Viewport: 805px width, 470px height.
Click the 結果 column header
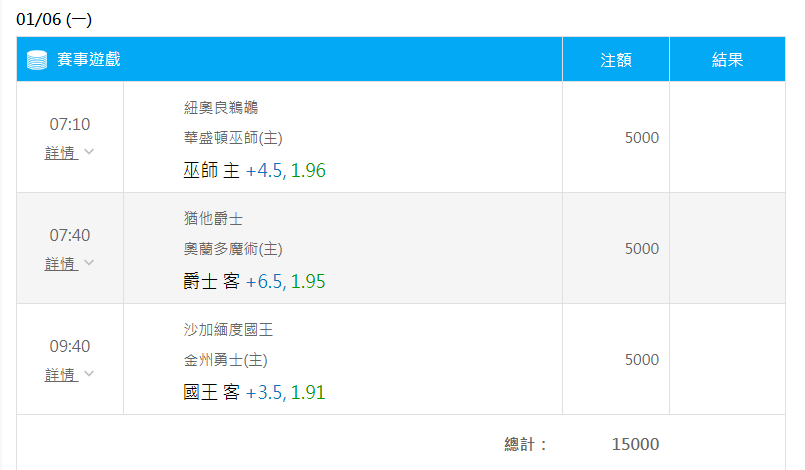[727, 60]
